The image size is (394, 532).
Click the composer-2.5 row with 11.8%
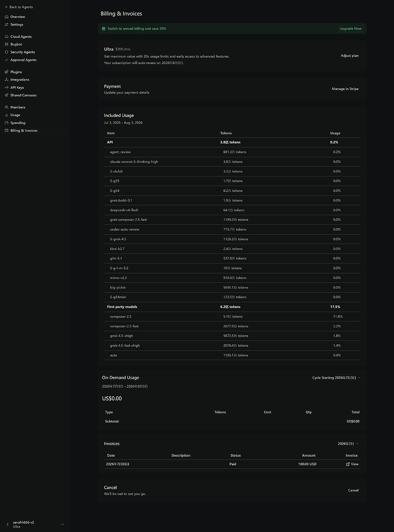pos(232,316)
